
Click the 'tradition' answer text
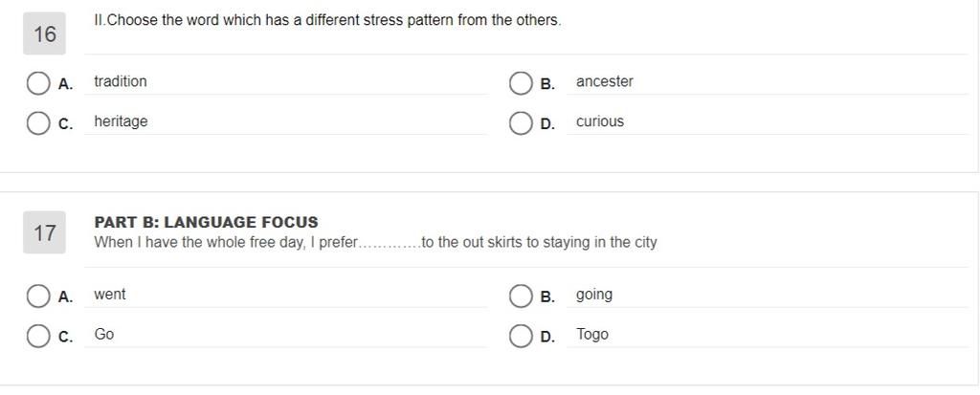click(121, 81)
